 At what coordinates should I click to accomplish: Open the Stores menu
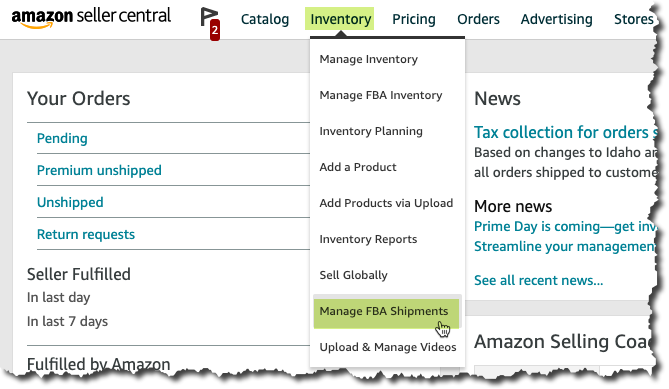[x=634, y=19]
